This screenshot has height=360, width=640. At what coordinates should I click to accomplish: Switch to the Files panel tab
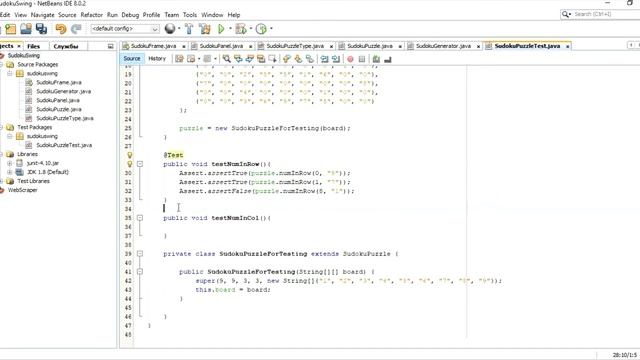point(33,47)
